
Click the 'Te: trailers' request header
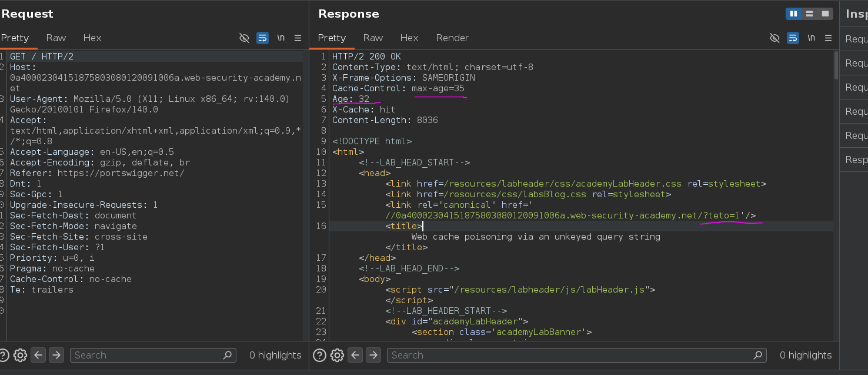pos(42,290)
